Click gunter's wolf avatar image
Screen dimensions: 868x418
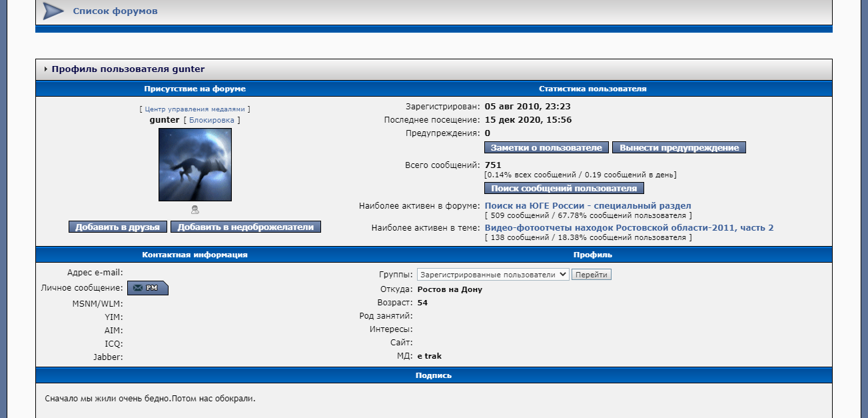coord(195,164)
